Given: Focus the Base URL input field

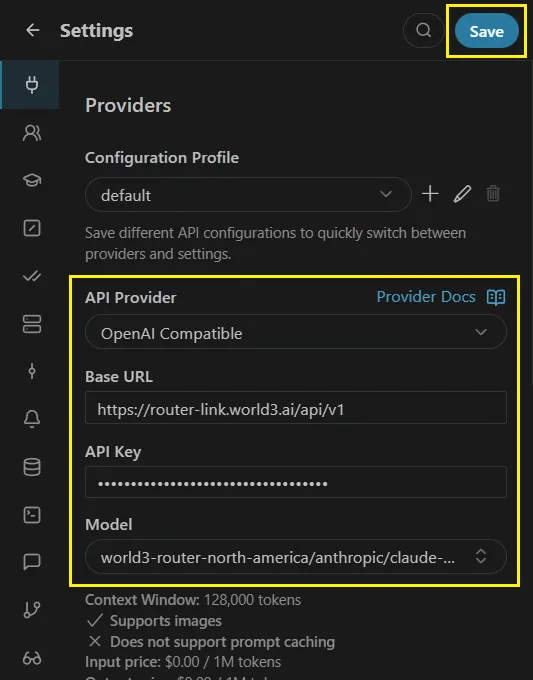Looking at the screenshot, I should coord(295,408).
